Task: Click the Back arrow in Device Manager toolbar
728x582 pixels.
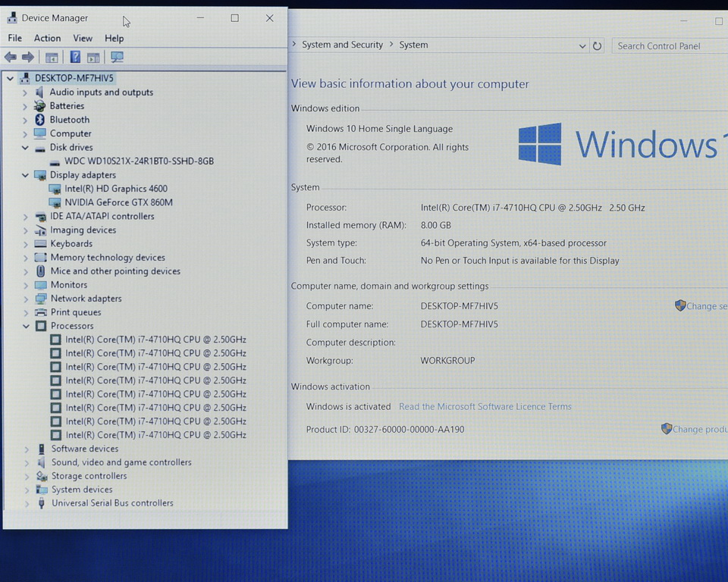Action: click(10, 57)
